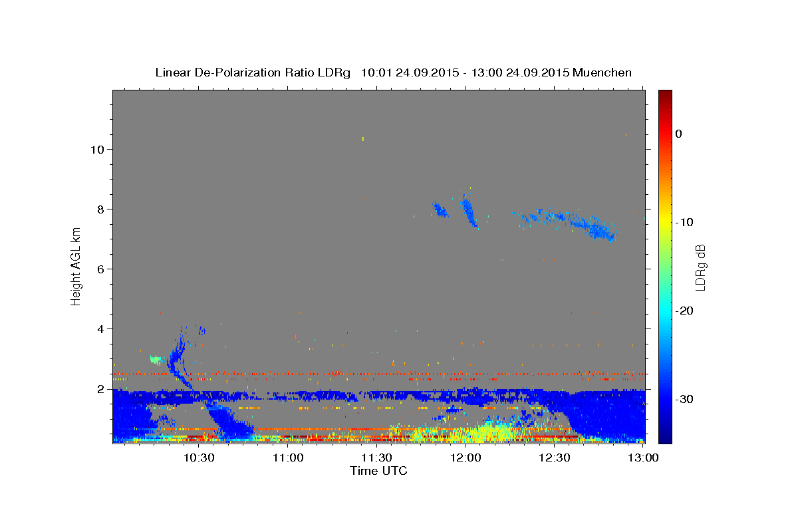Screen dimensions: 798x532
Task: Click the colorbar value 0
Action: (679, 134)
